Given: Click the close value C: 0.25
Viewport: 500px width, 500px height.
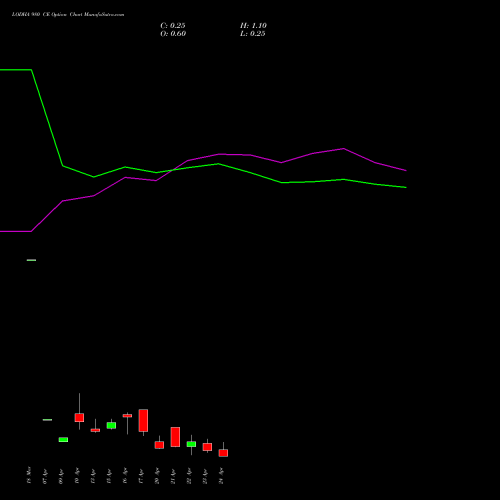Looking at the screenshot, I should pyautogui.click(x=173, y=26).
